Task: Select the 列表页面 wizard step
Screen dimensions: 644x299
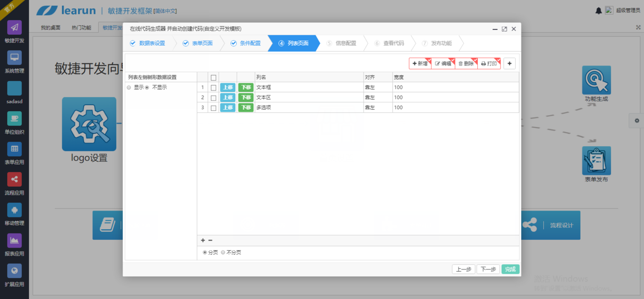Action: pos(293,43)
